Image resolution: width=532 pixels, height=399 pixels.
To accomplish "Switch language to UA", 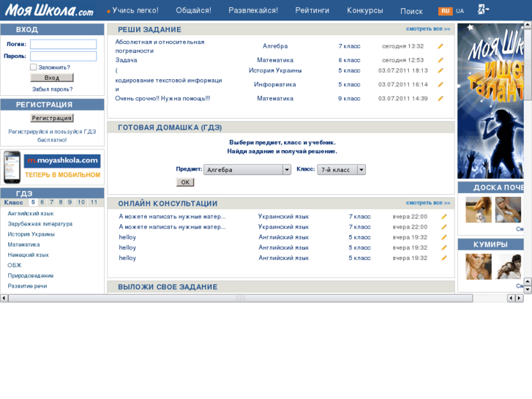I will [460, 11].
